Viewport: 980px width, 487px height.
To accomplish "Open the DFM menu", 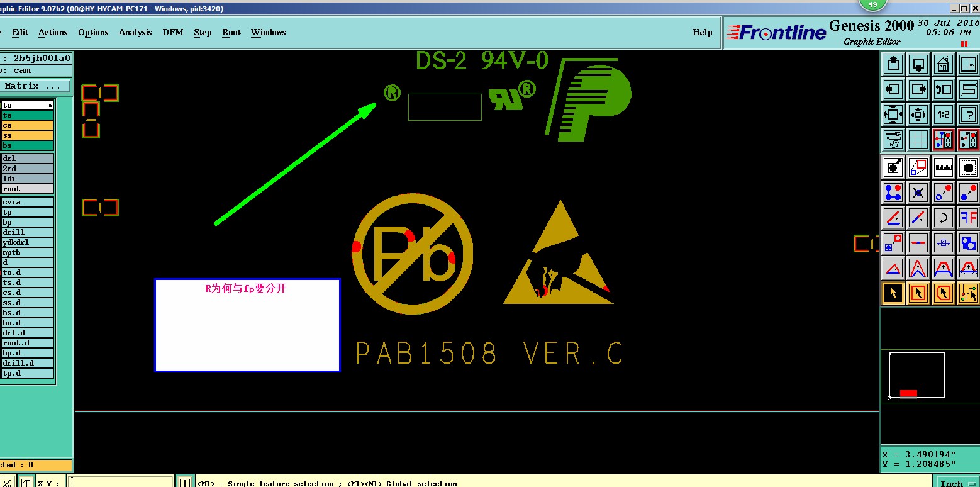I will [x=173, y=32].
